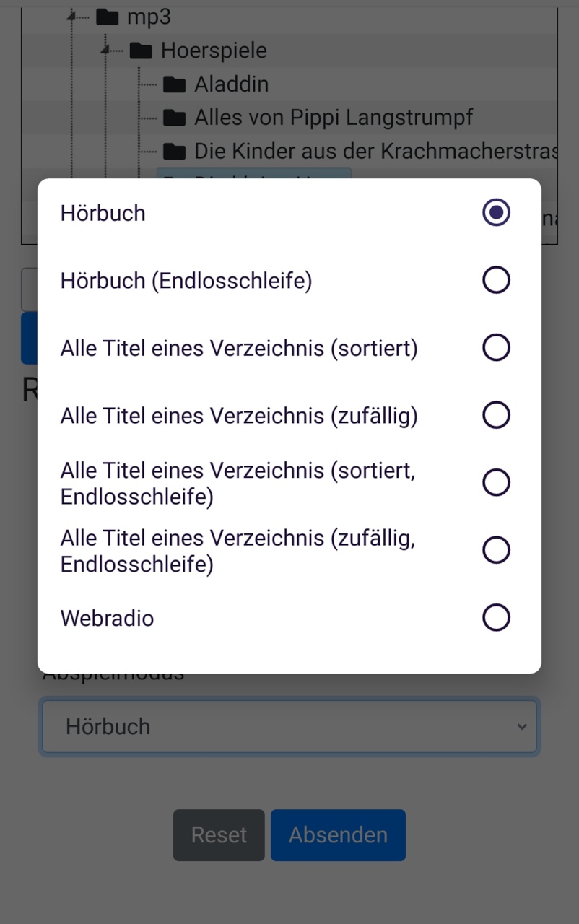Select the sortiert, Endlosschleife radio button
Image resolution: width=579 pixels, height=924 pixels.
pos(496,482)
